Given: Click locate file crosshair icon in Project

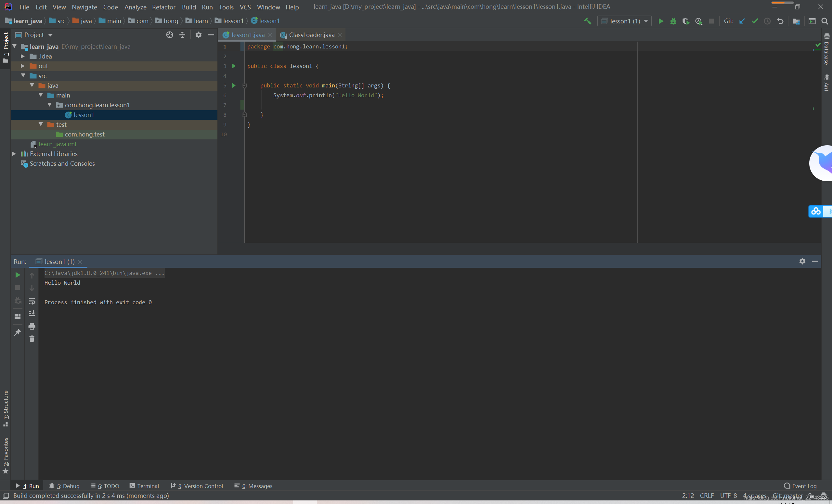Looking at the screenshot, I should [x=170, y=35].
